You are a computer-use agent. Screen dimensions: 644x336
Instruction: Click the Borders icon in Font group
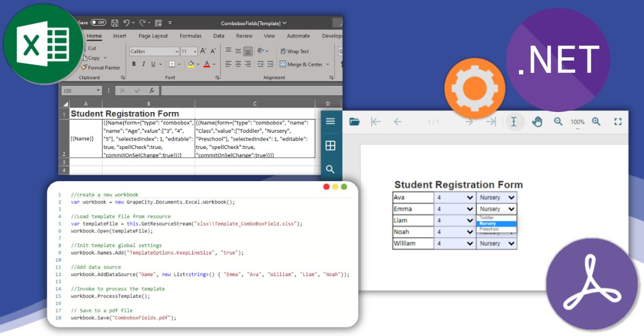point(171,64)
